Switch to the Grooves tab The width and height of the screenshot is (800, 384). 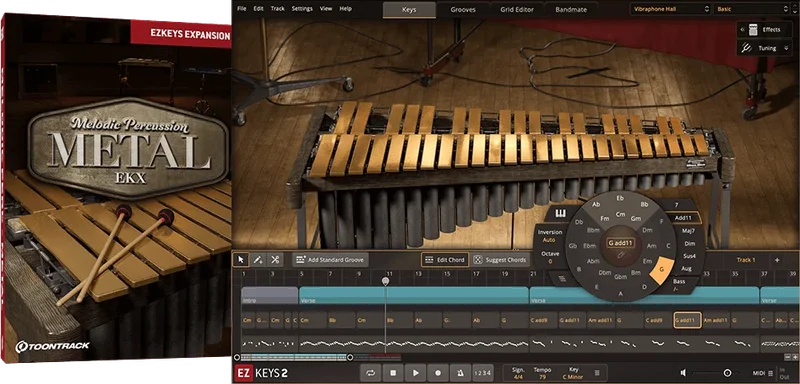click(463, 9)
